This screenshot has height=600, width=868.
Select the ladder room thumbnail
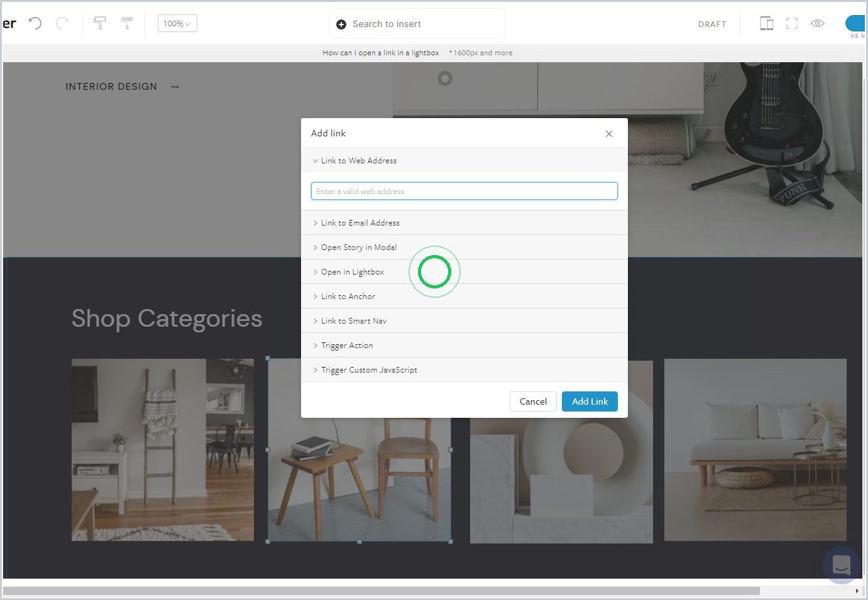(x=163, y=450)
